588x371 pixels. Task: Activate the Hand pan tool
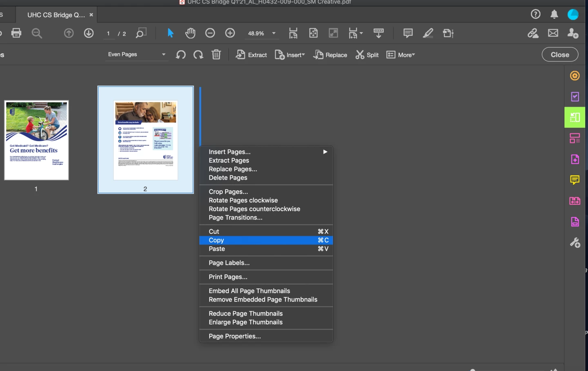point(190,33)
